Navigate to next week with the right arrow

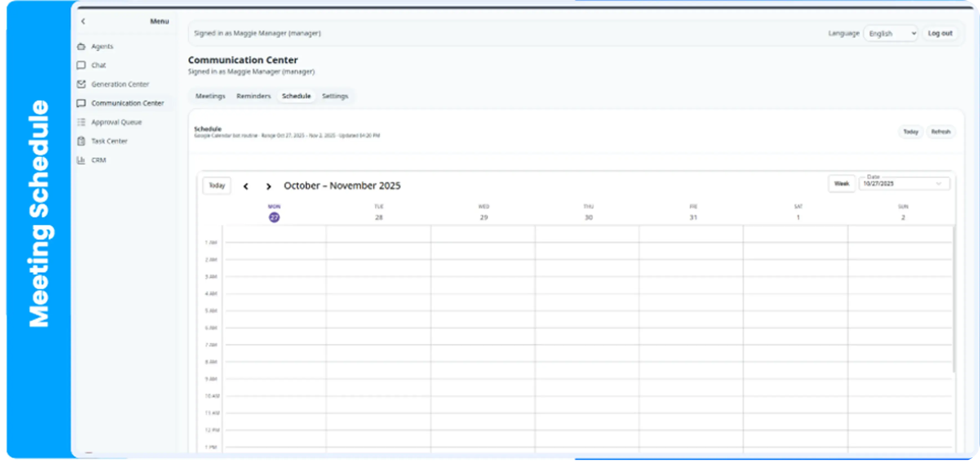269,186
